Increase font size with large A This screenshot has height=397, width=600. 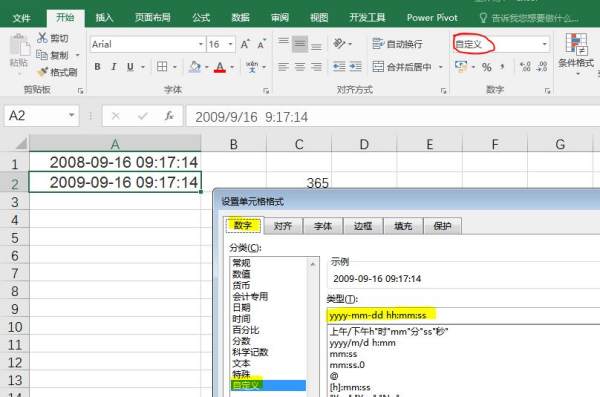point(245,44)
